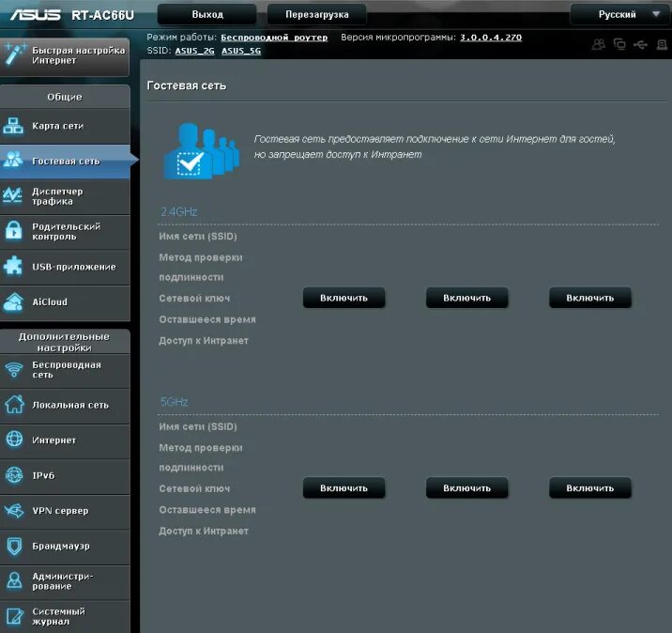Click Быстрая настройка Интернет button

click(65, 55)
